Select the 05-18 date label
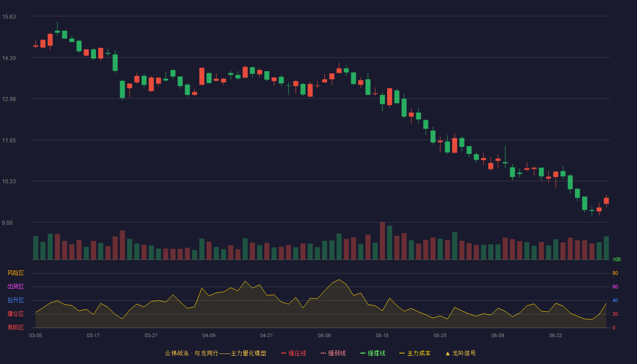 (382, 335)
